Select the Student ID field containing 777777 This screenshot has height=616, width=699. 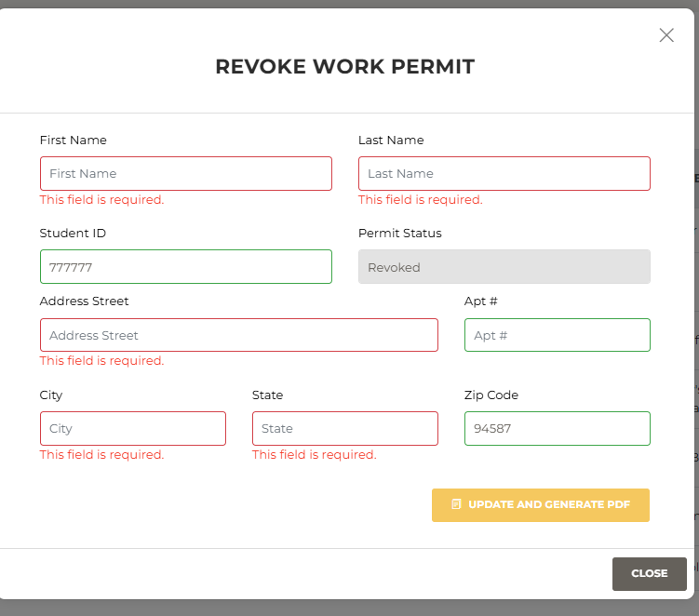click(x=186, y=266)
